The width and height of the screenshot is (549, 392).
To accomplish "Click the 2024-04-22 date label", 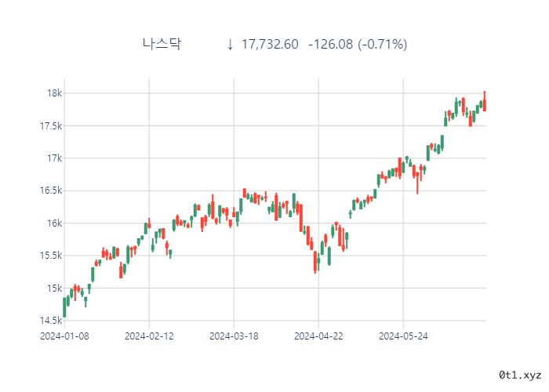I will coord(318,336).
